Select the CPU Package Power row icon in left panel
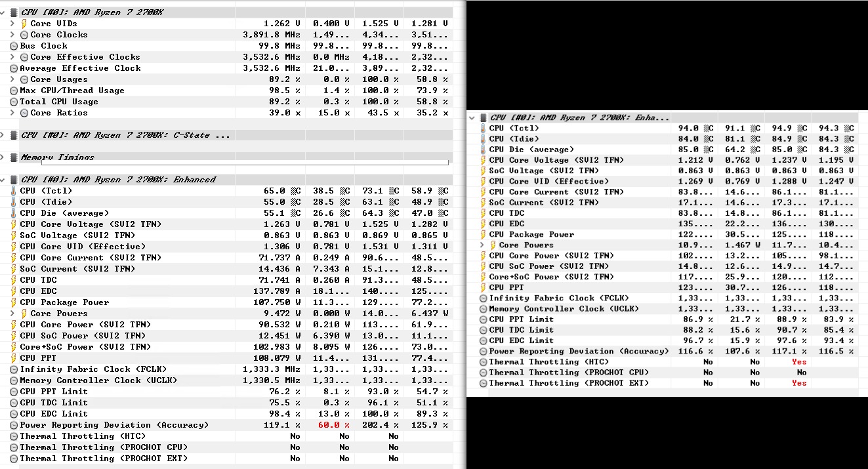This screenshot has height=469, width=868. pos(14,302)
